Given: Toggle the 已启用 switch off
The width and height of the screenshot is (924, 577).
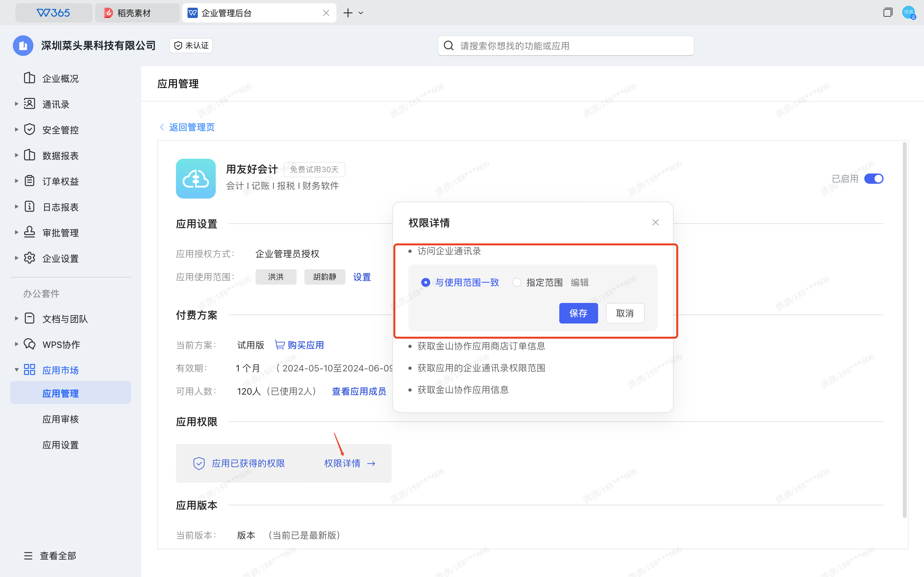Looking at the screenshot, I should (873, 179).
